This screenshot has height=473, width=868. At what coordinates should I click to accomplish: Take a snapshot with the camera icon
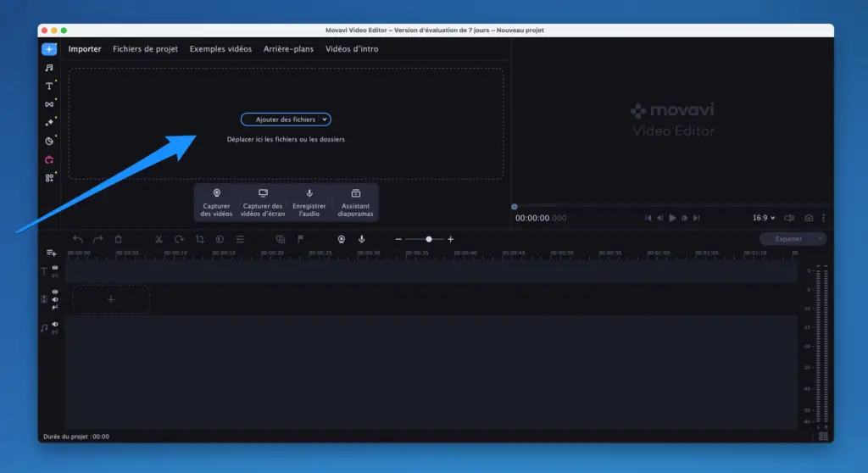[809, 218]
